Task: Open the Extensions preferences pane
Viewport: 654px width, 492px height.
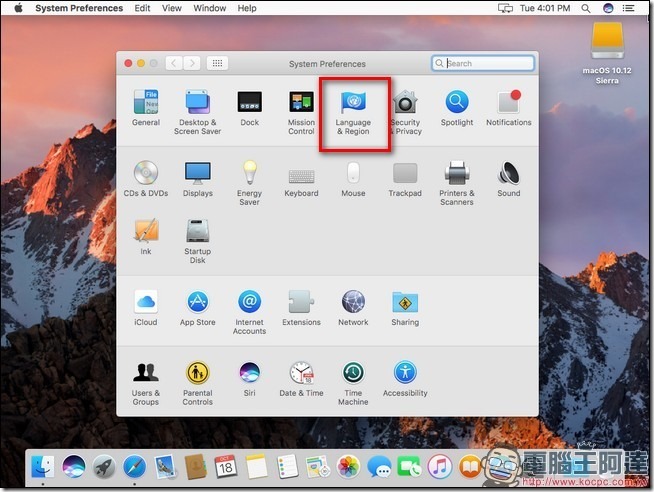Action: coord(301,308)
